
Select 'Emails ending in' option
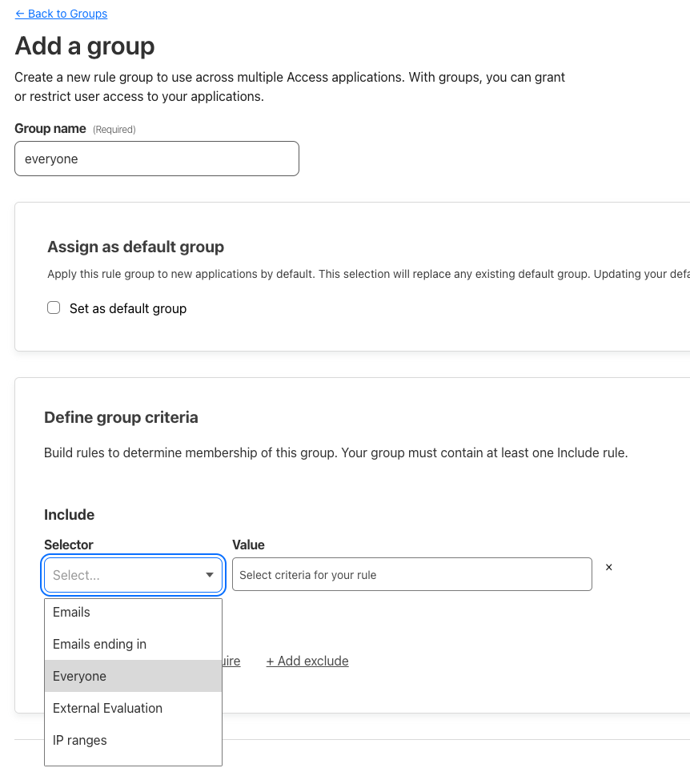(x=99, y=644)
